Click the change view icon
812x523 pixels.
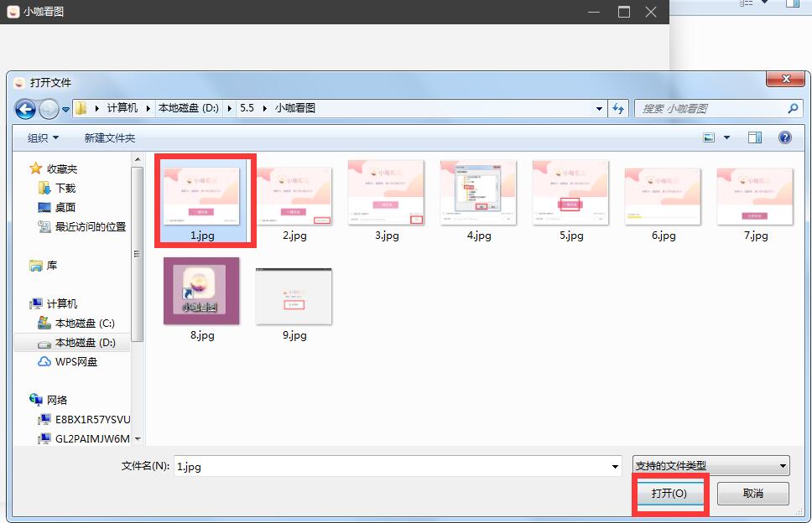[709, 137]
